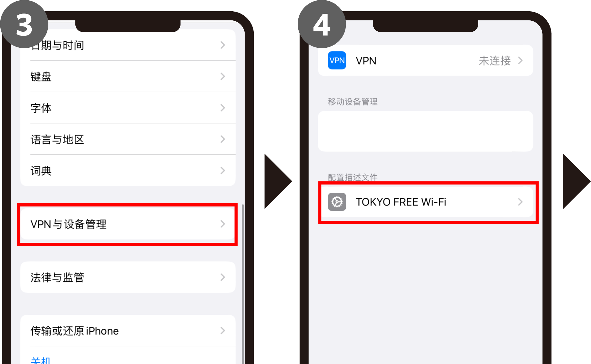The height and width of the screenshot is (364, 591).
Task: Tap the chevron beside 法律与监管
Action: tap(223, 277)
